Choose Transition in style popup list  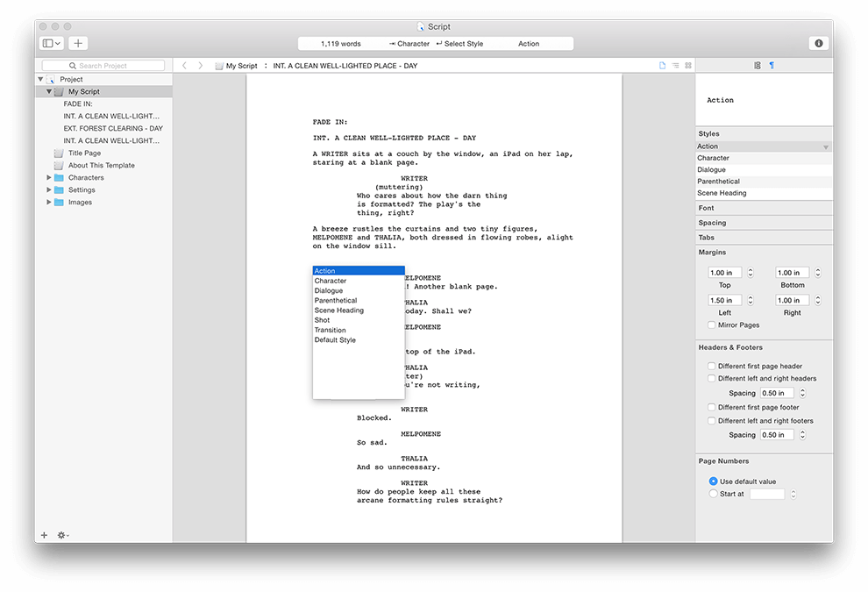(x=359, y=330)
